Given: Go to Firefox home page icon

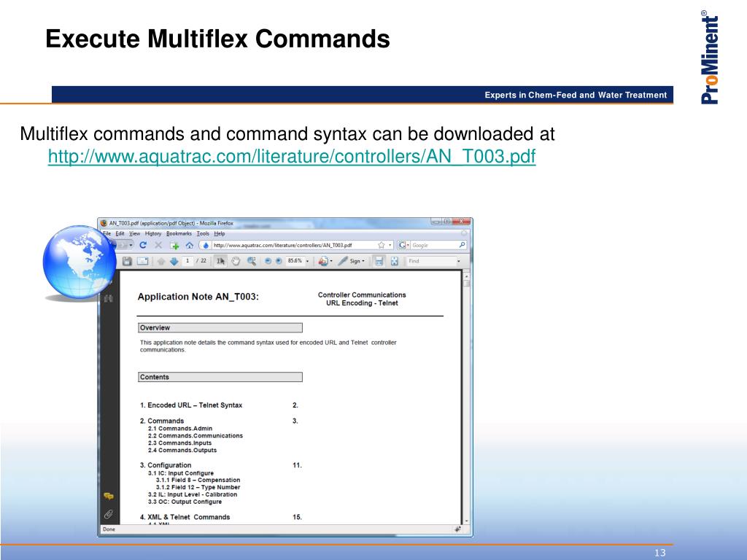Looking at the screenshot, I should [189, 245].
